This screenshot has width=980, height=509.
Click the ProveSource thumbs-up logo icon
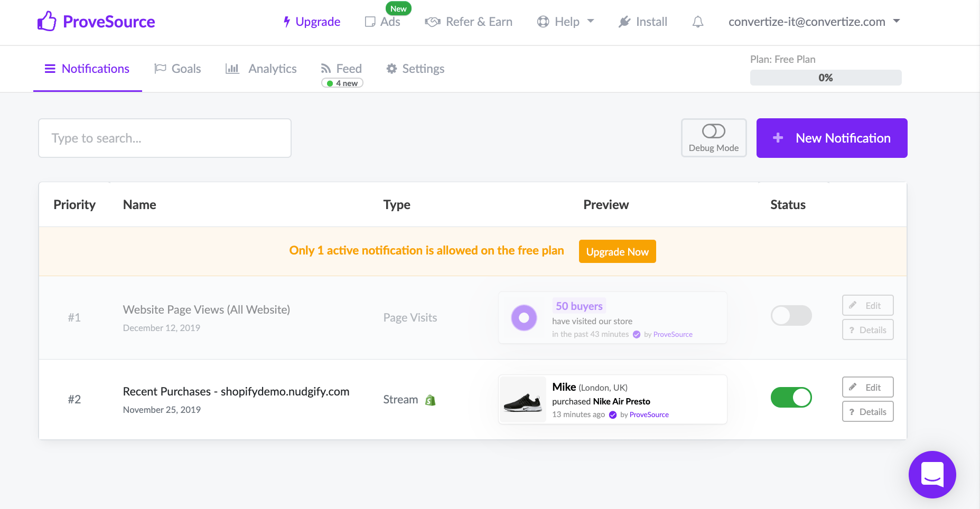click(46, 21)
